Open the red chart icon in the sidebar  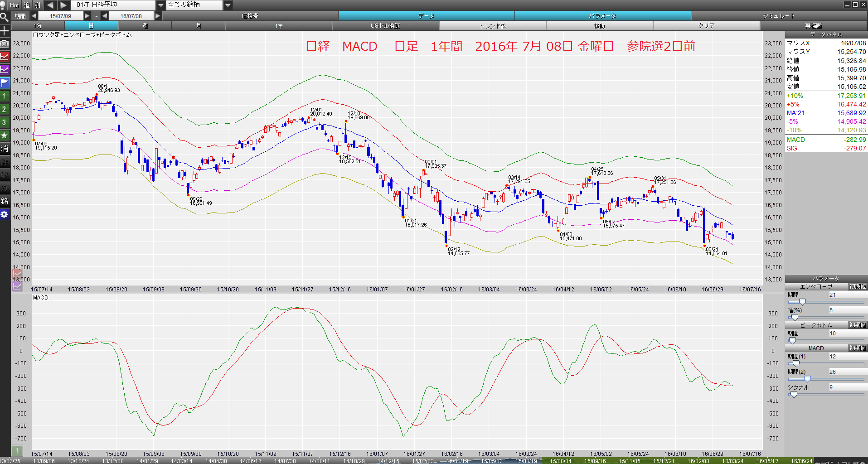point(5,57)
